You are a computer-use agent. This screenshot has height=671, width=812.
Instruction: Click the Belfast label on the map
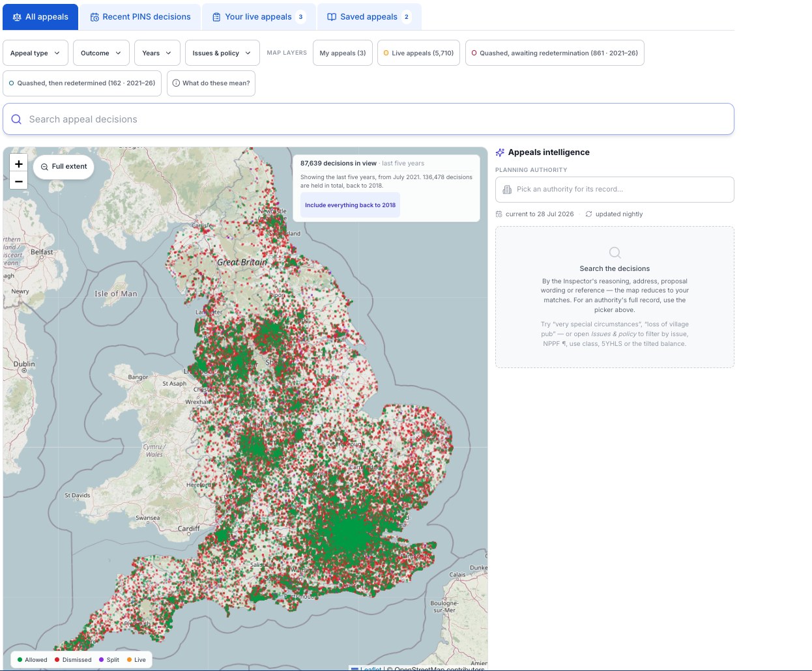(42, 252)
